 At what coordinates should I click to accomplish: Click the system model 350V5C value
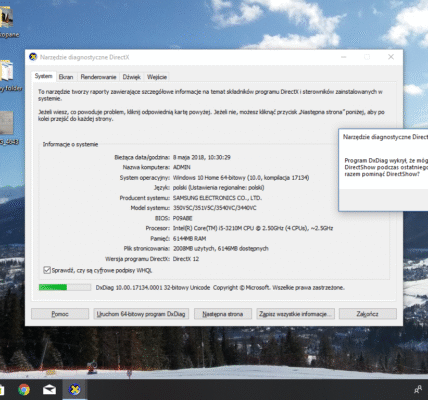pos(215,208)
